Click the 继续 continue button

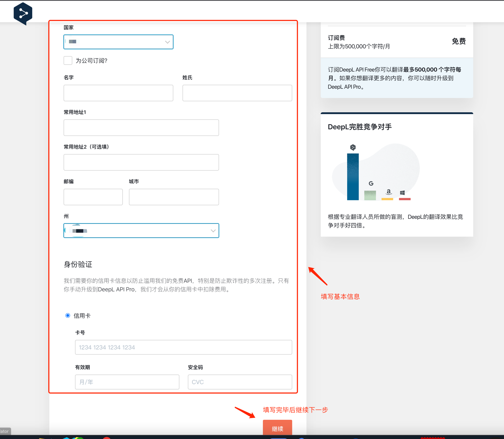pos(278,428)
